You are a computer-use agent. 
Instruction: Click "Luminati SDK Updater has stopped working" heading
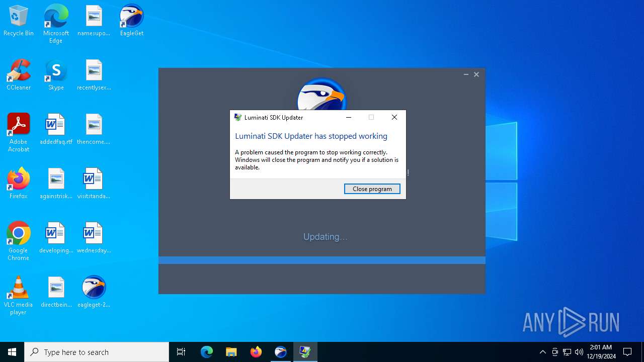click(311, 136)
